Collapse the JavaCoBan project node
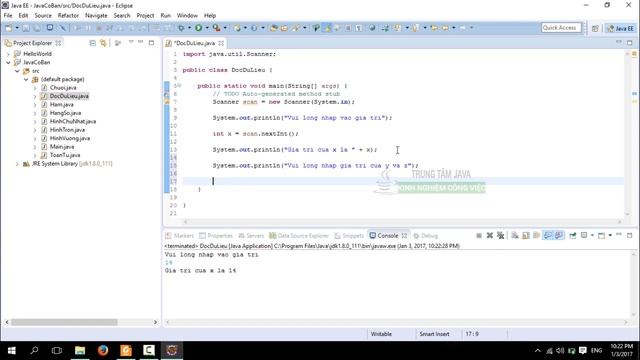 click(8, 62)
